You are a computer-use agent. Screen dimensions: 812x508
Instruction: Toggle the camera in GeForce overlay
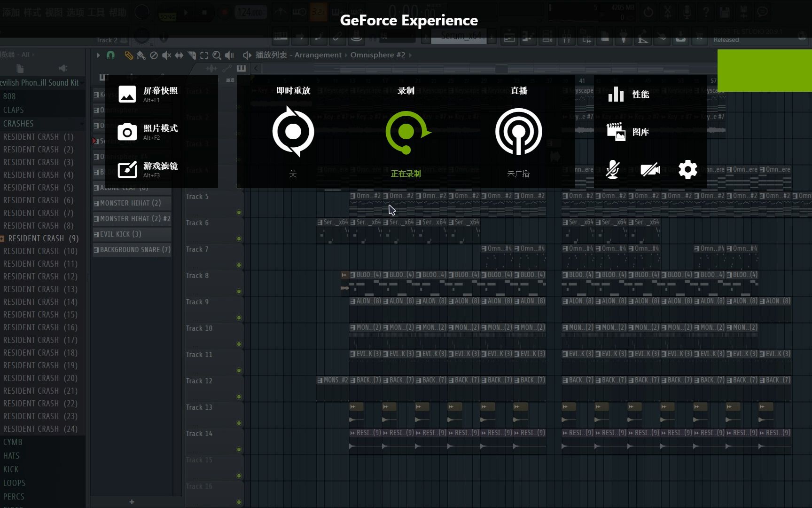[650, 169]
